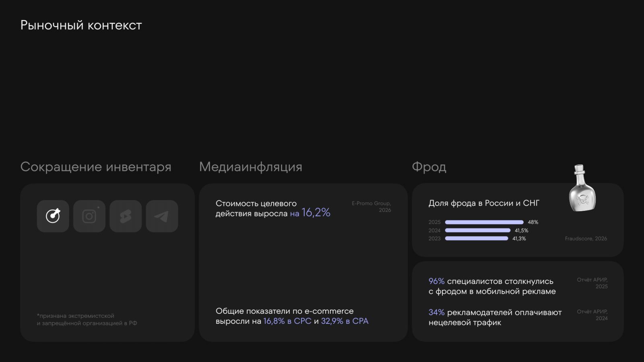Click the 2024 fraud share bar
The width and height of the screenshot is (644, 362).
pos(477,230)
